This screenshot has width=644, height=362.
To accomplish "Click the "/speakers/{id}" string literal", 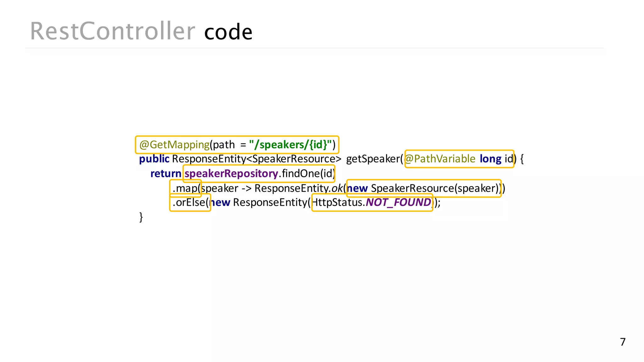I will 290,145.
